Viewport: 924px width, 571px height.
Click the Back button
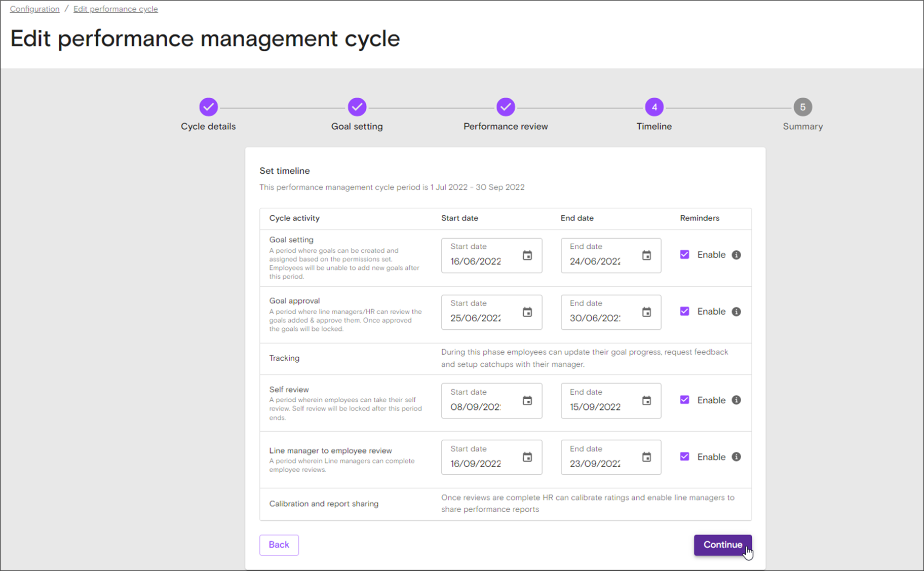(x=279, y=545)
